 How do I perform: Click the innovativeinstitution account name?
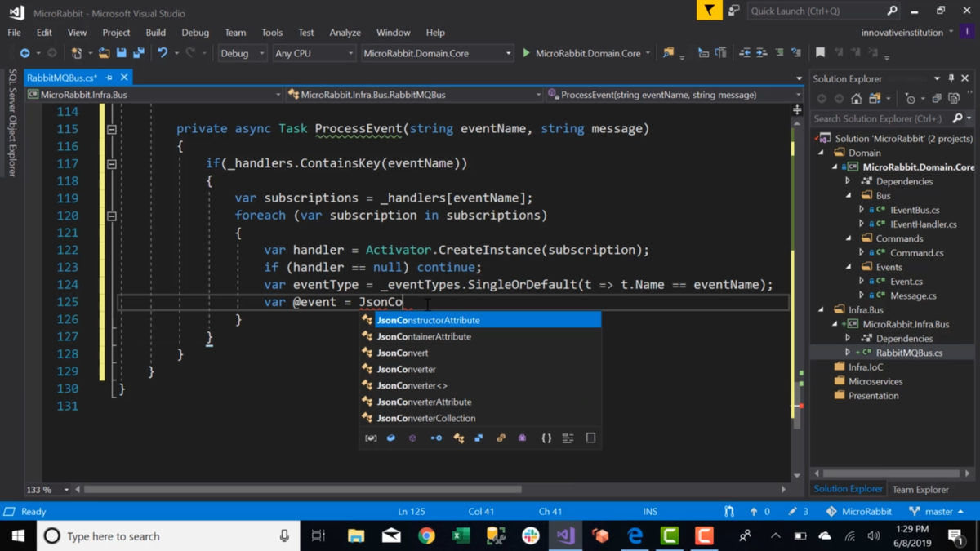(x=906, y=33)
